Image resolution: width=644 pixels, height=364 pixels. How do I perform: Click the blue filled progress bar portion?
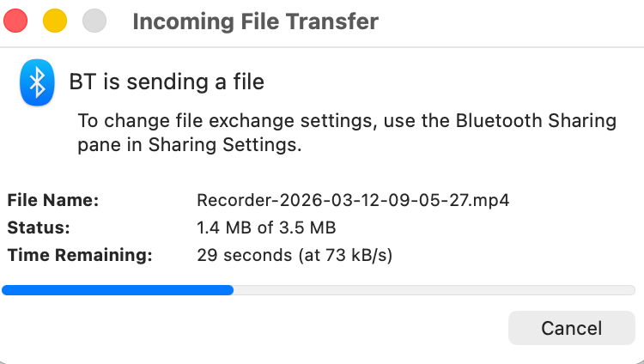click(118, 290)
